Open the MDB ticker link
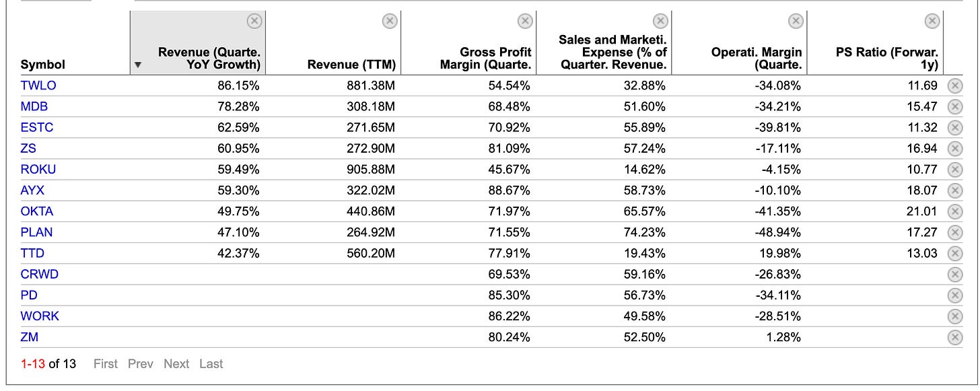Screen dimensions: 980x391 [x=34, y=106]
